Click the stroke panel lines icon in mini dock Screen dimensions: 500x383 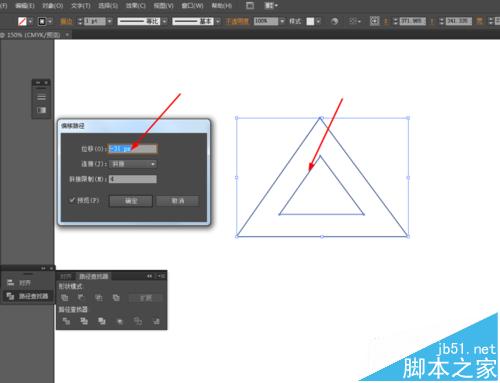pos(41,97)
